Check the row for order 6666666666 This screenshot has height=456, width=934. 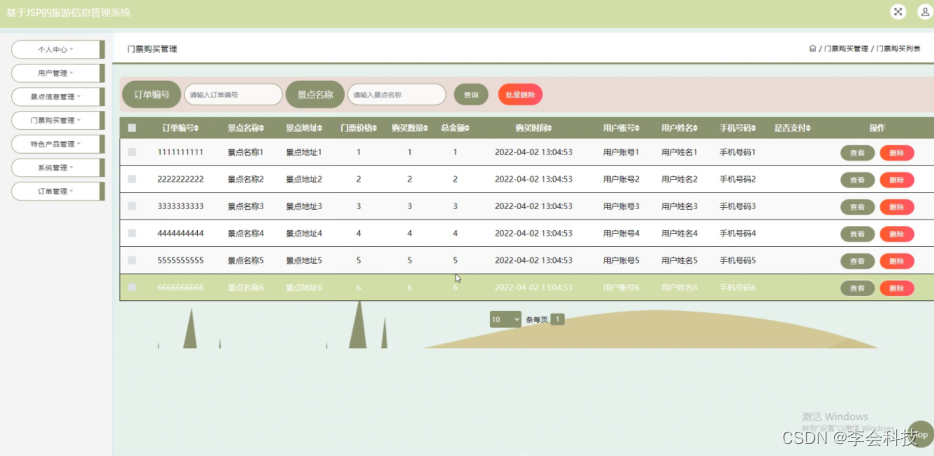[x=132, y=288]
